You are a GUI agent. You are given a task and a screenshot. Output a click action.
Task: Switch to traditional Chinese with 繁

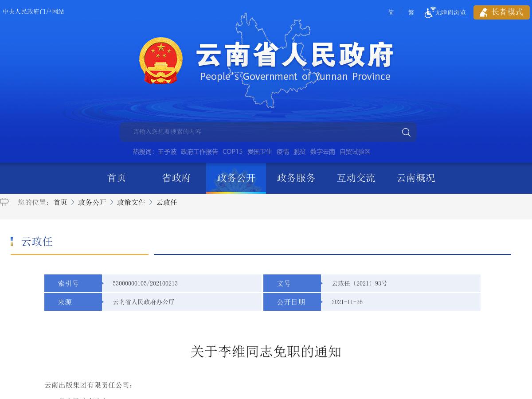point(411,12)
